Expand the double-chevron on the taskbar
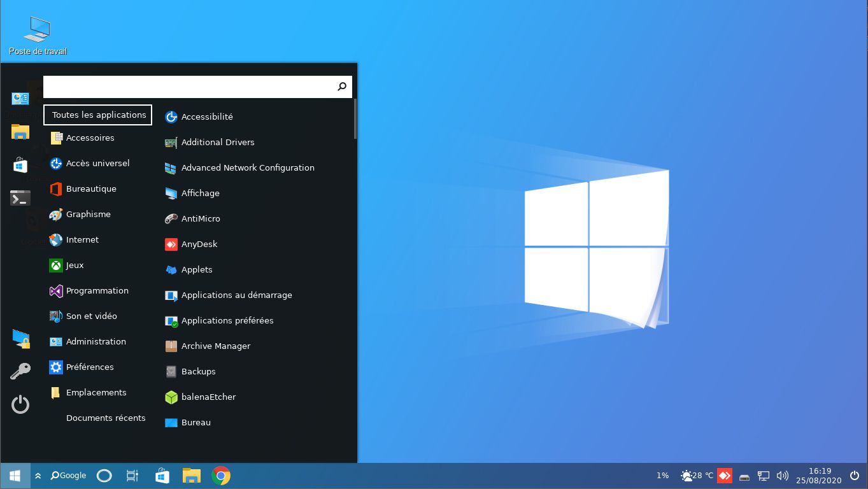The height and width of the screenshot is (489, 868). point(38,476)
